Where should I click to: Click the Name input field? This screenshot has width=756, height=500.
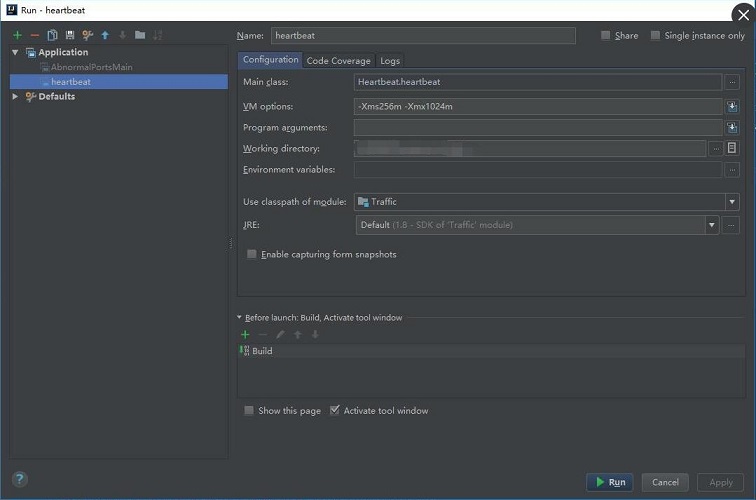(x=423, y=35)
